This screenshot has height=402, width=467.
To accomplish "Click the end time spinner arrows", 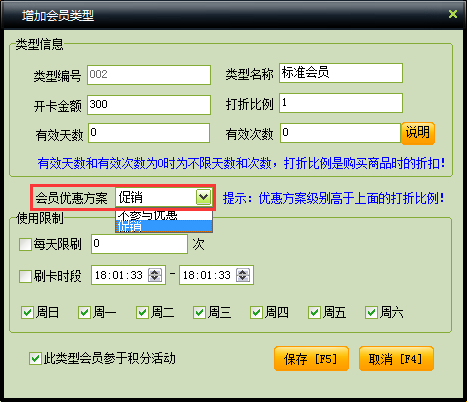I will click(x=243, y=275).
